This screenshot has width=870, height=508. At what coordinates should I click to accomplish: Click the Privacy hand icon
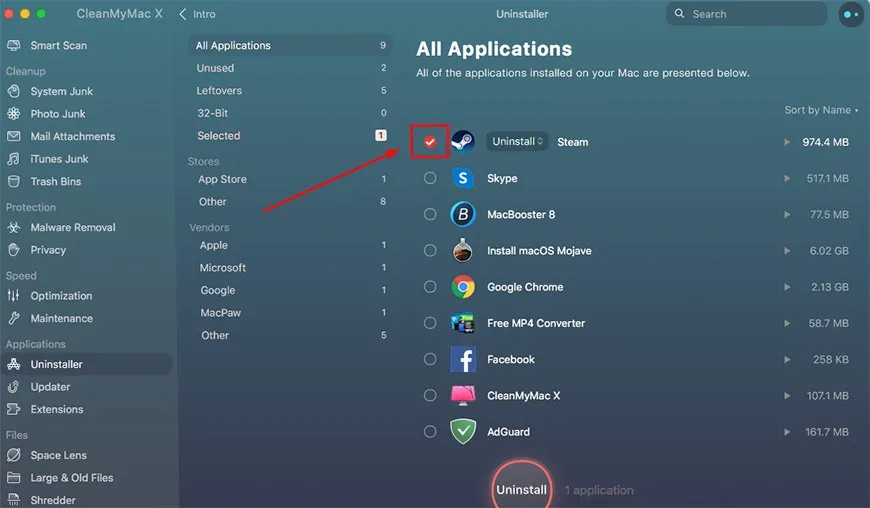coord(14,250)
